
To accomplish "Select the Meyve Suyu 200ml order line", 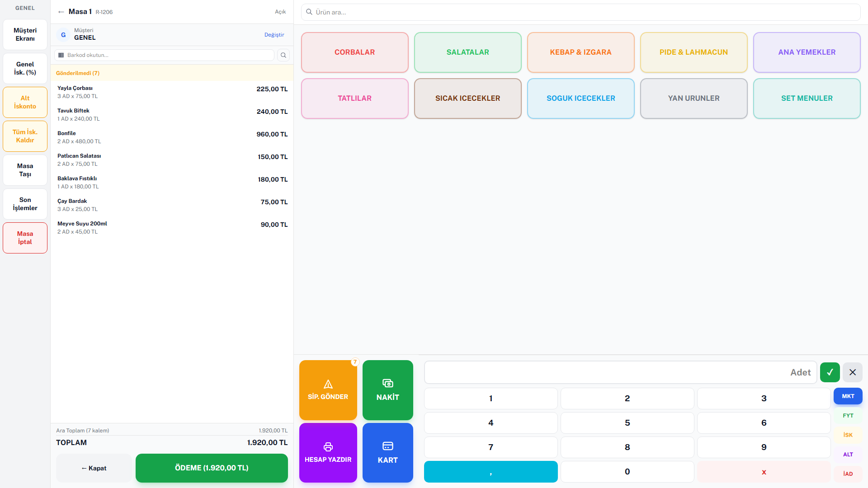I will [172, 228].
